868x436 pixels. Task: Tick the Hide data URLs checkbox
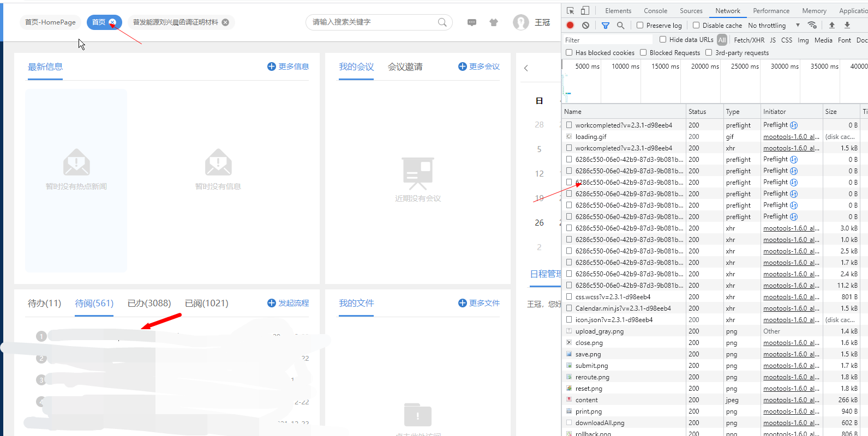click(x=663, y=39)
